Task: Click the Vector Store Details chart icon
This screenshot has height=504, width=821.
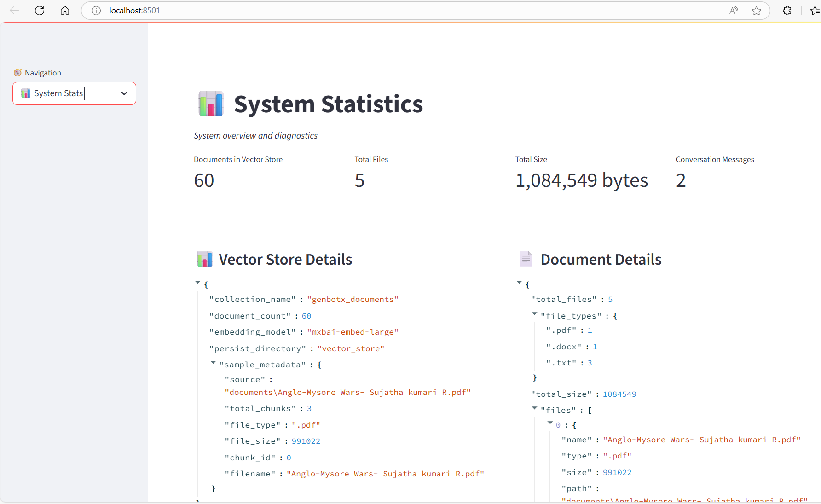Action: click(x=204, y=259)
